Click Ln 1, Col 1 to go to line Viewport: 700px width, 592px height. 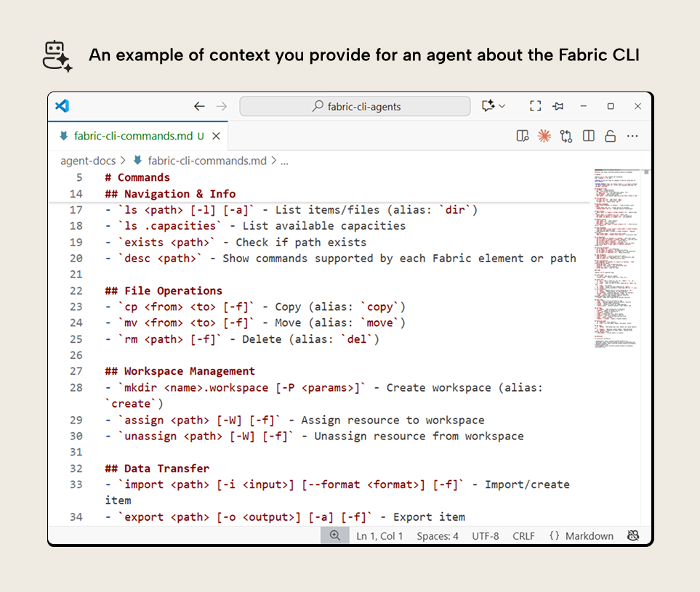tap(379, 535)
